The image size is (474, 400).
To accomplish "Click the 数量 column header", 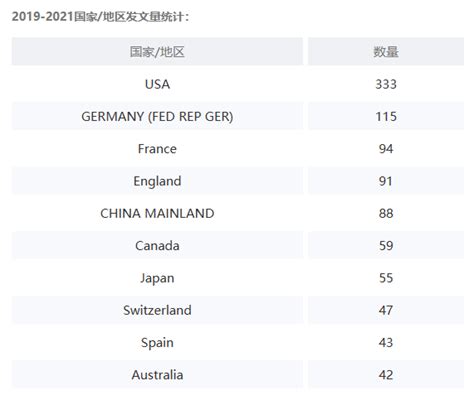I will [x=386, y=52].
